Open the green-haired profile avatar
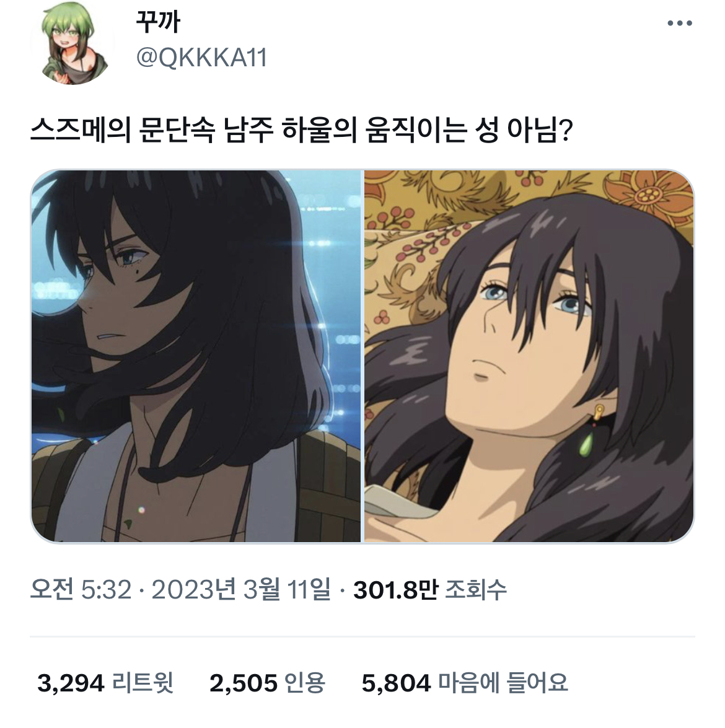 coord(72,43)
